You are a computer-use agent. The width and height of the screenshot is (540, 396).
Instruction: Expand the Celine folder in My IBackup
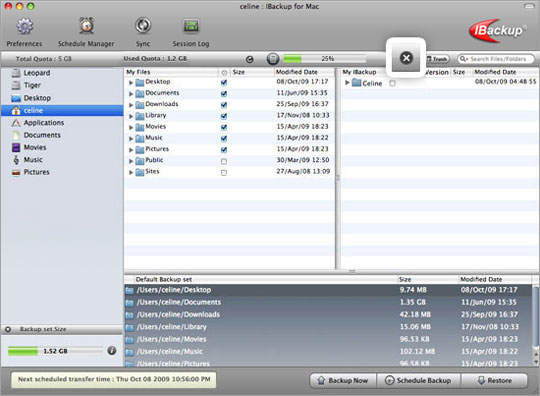click(x=347, y=83)
